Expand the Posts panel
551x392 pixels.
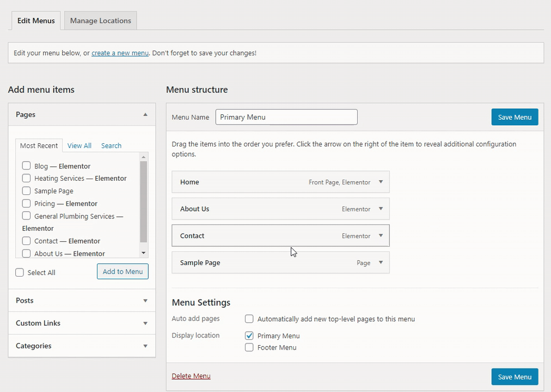145,301
